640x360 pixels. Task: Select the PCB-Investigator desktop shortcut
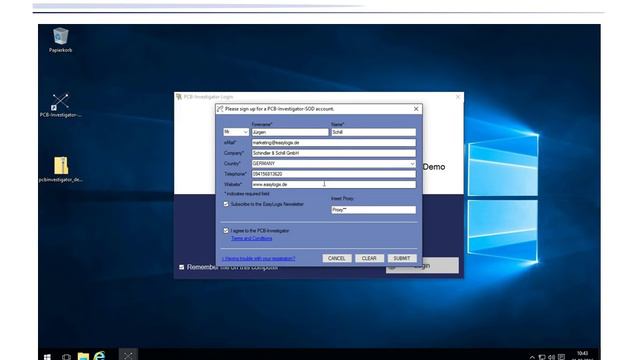[x=60, y=105]
